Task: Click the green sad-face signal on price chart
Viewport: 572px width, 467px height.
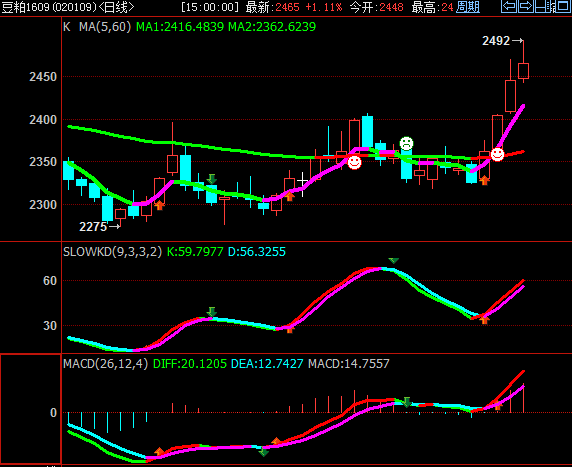Action: pos(406,143)
